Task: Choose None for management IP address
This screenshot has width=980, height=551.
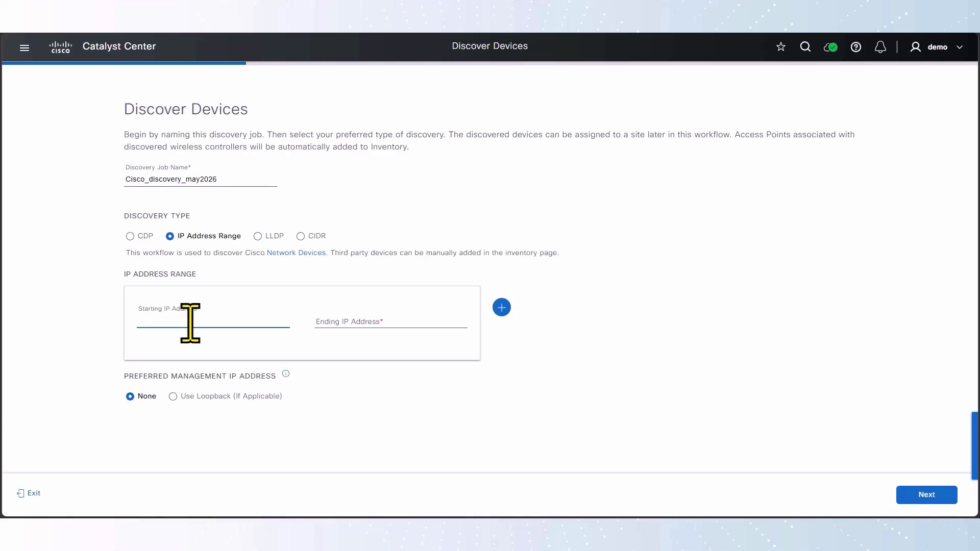Action: tap(130, 396)
